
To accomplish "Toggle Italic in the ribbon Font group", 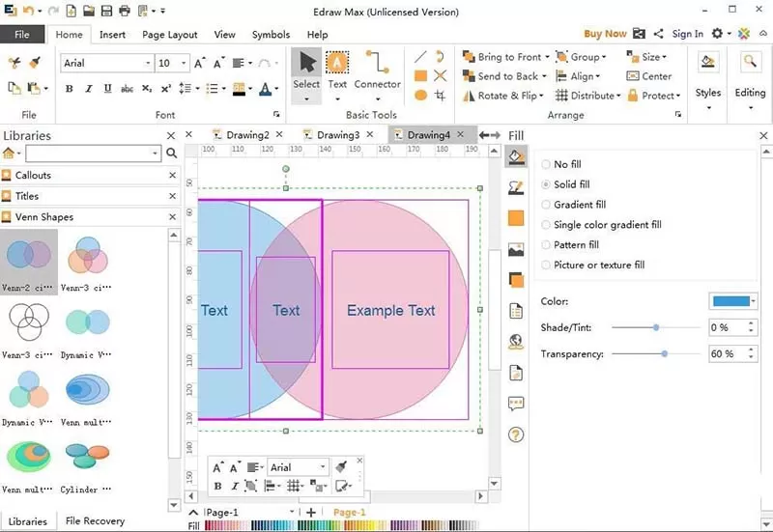I will 88,89.
